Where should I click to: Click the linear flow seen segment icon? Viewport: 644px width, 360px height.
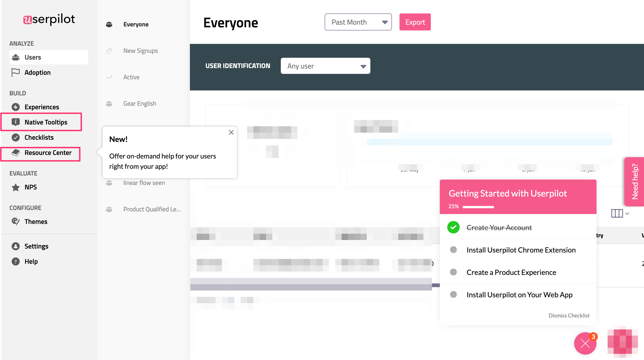[x=109, y=183]
